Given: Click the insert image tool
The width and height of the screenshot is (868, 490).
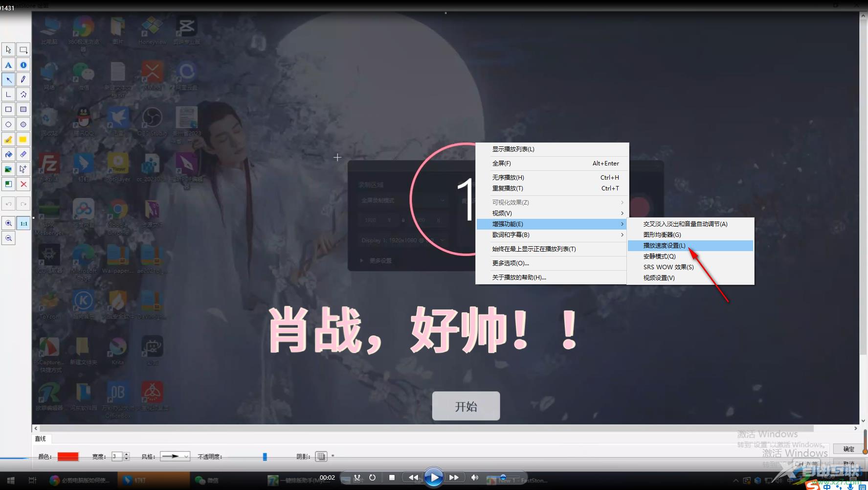Looking at the screenshot, I should pos(8,169).
